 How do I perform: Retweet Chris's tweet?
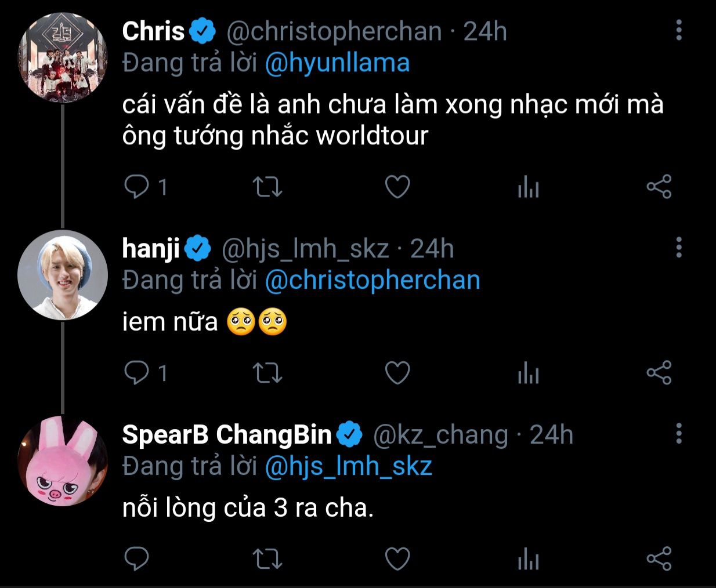tap(267, 187)
